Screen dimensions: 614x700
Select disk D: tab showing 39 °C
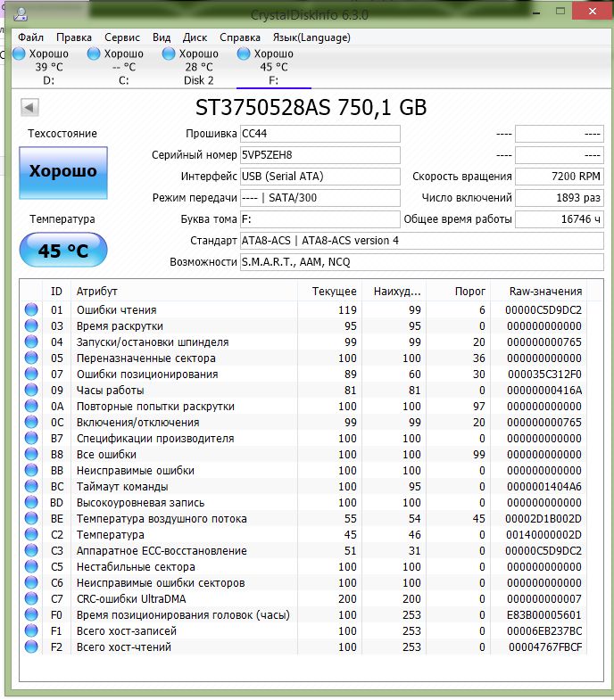(x=49, y=67)
